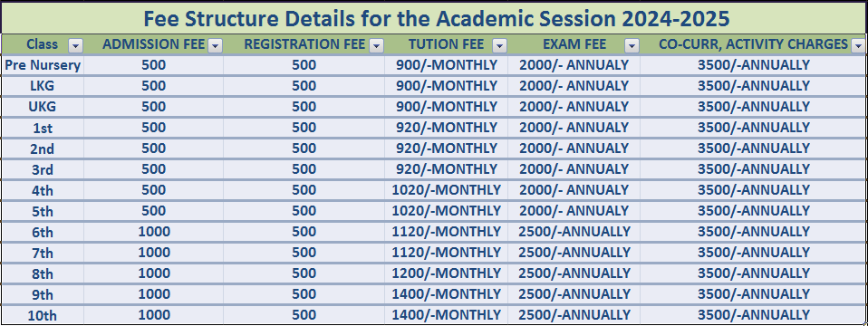
Task: Select 4th class tuition fee 1020/-MONTHLY
Action: 446,190
